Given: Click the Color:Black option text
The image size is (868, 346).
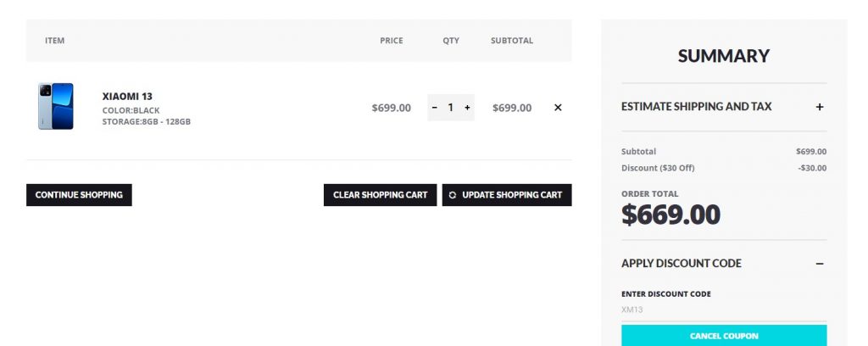Looking at the screenshot, I should point(131,110).
